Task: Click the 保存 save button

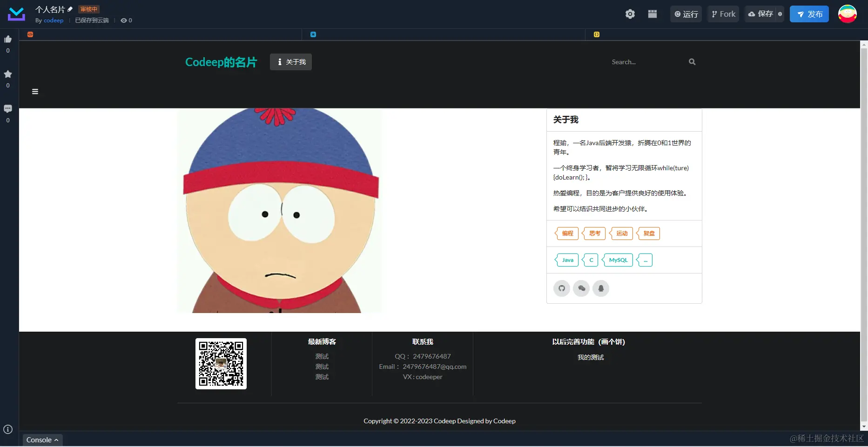Action: (x=760, y=14)
